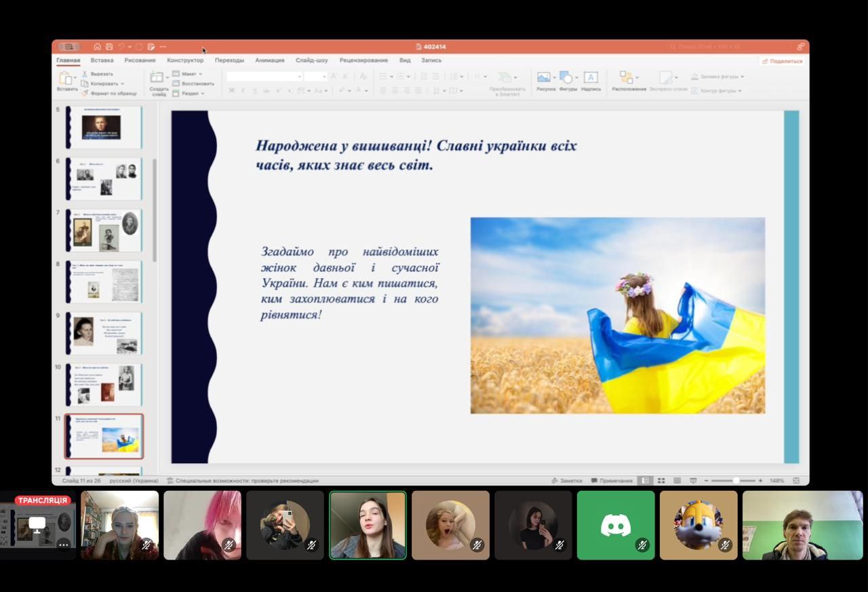Switch to the Переходы tab
This screenshot has height=592, width=868.
coord(229,60)
